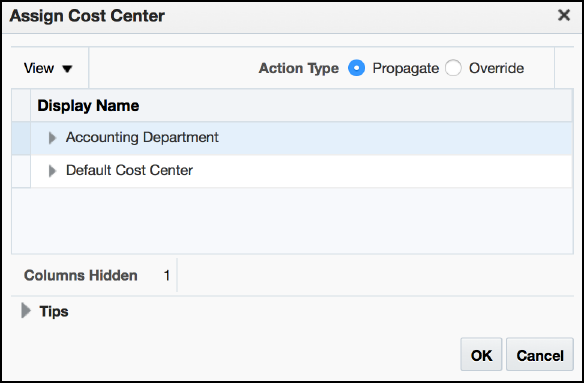
Task: Click the View menu's down arrow
Action: (x=67, y=69)
